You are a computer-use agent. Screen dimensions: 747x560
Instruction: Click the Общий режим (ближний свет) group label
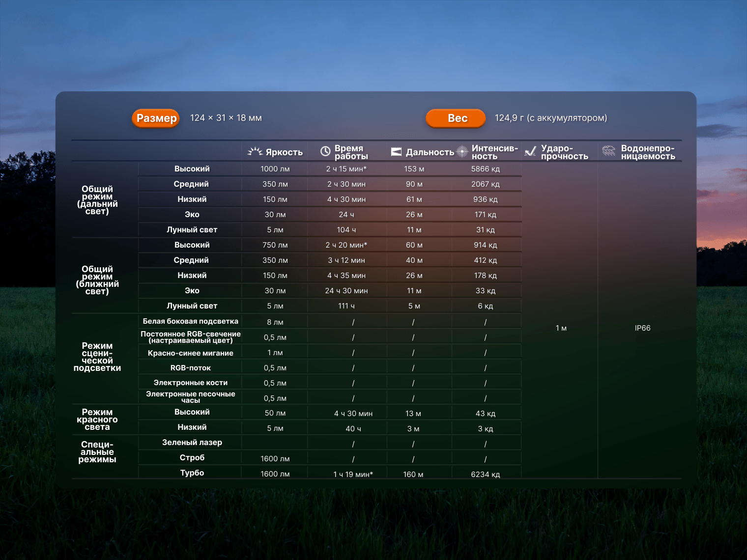pyautogui.click(x=97, y=280)
